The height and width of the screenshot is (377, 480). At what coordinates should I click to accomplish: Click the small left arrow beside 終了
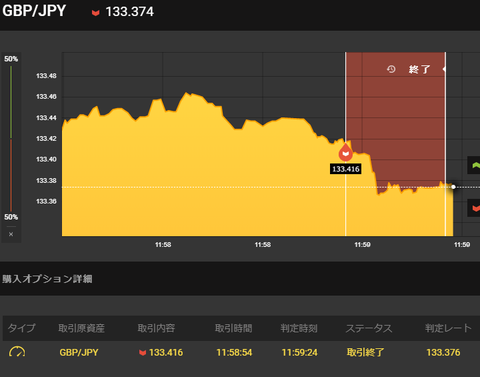click(x=444, y=69)
